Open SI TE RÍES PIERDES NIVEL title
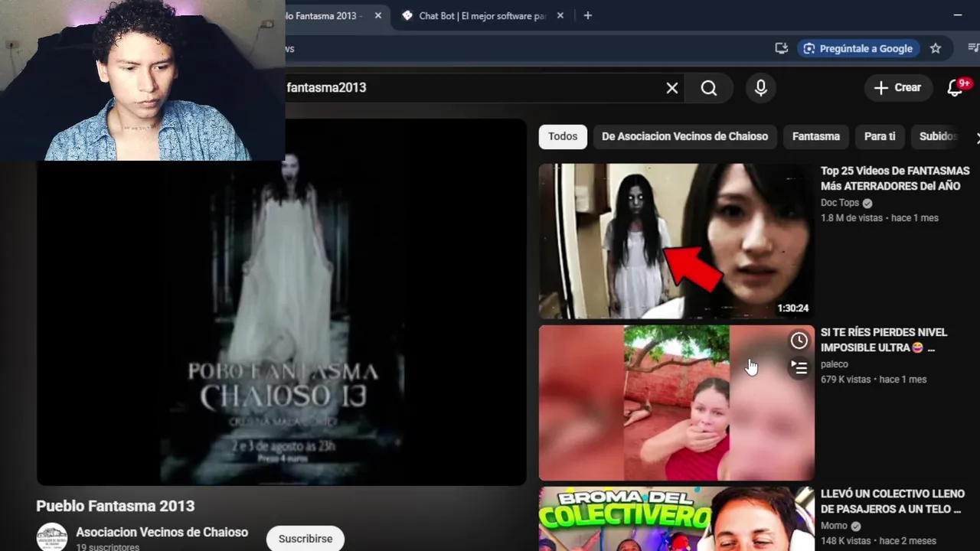980x551 pixels. (x=884, y=340)
